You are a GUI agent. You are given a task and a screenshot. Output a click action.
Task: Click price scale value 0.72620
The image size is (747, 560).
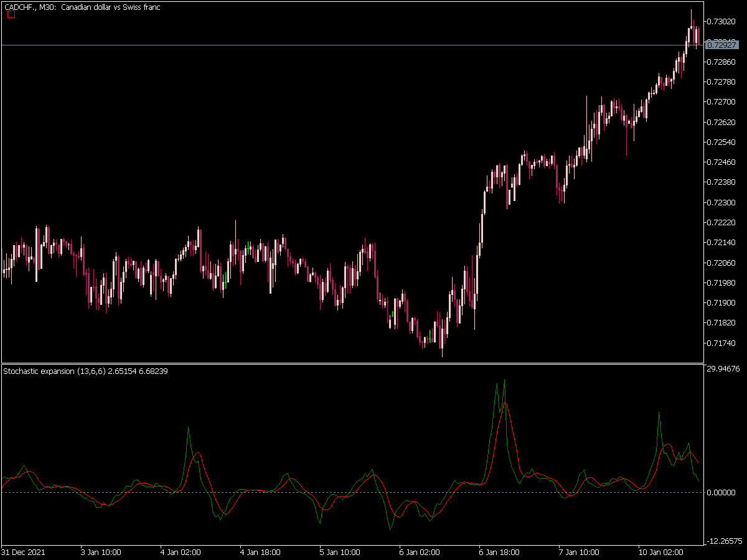722,122
